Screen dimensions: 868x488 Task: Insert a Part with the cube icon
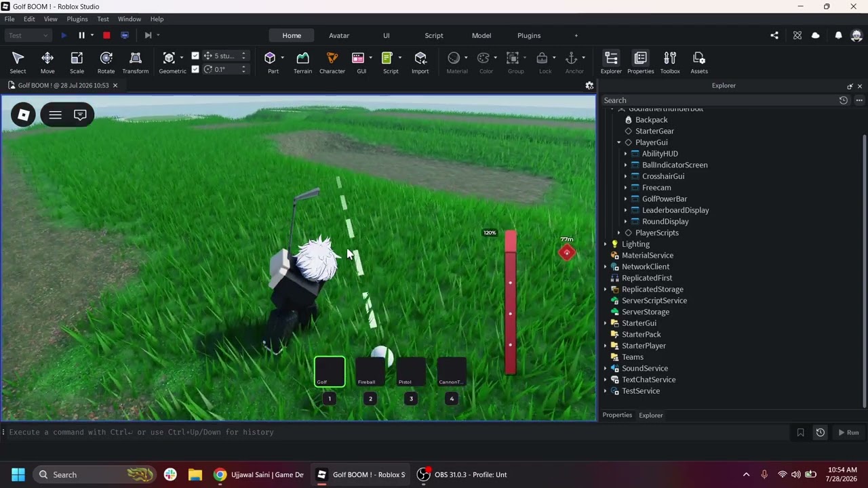click(x=270, y=58)
